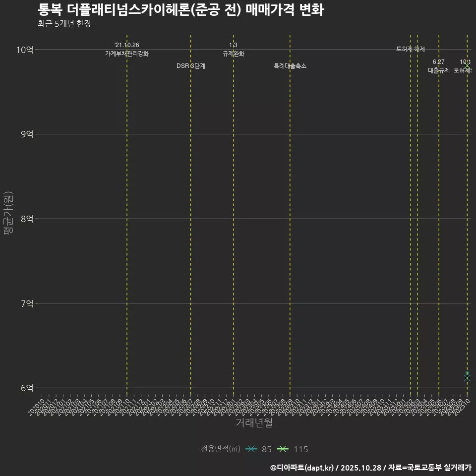476x476 pixels.
Task: Click the X marker beside legend number 85
Action: click(x=251, y=449)
